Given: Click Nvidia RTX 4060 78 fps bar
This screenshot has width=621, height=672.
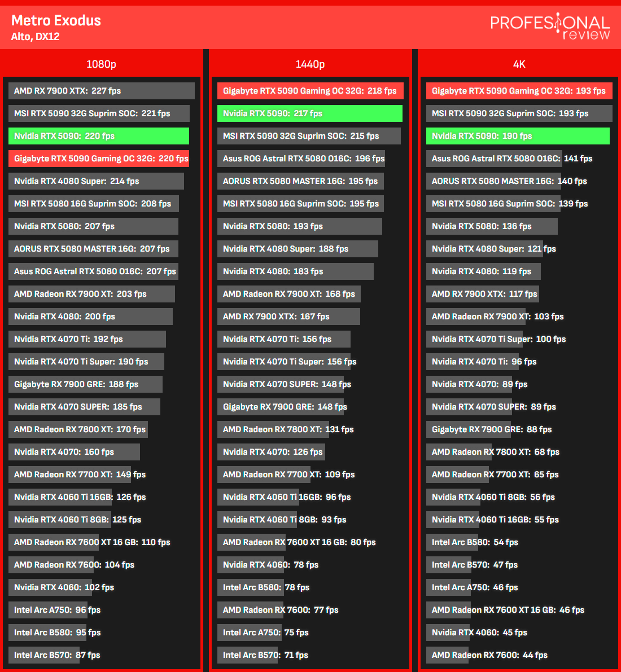Looking at the screenshot, I should pyautogui.click(x=251, y=565).
